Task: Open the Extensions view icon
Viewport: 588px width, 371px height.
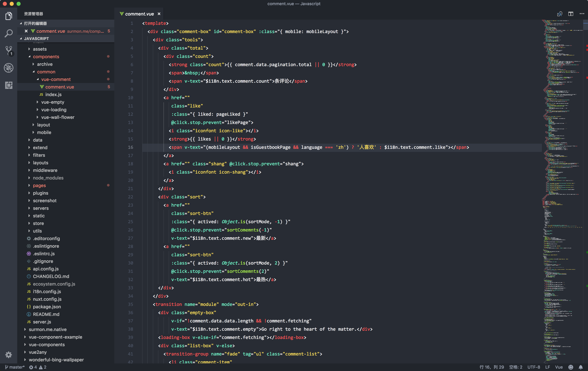Action: click(x=9, y=85)
